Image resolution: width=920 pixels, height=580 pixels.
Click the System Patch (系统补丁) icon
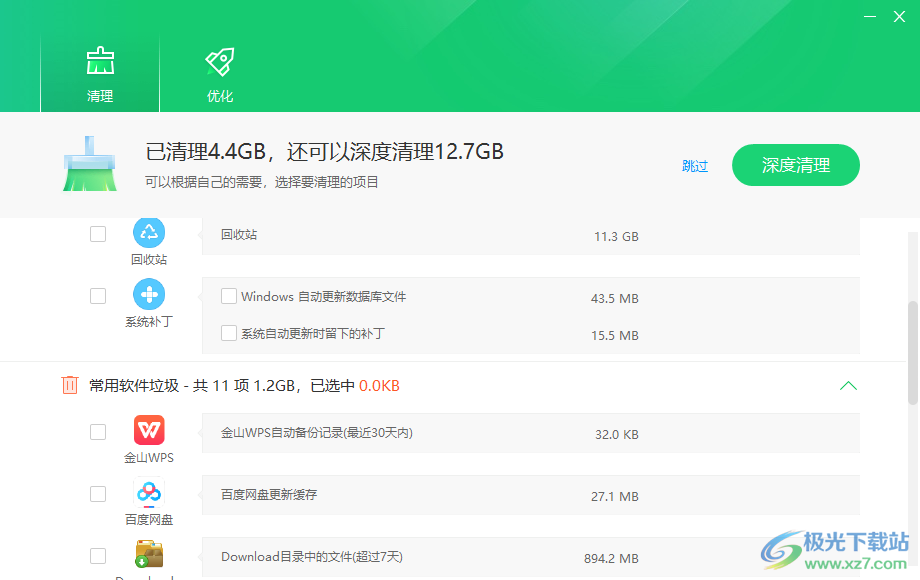pyautogui.click(x=149, y=295)
